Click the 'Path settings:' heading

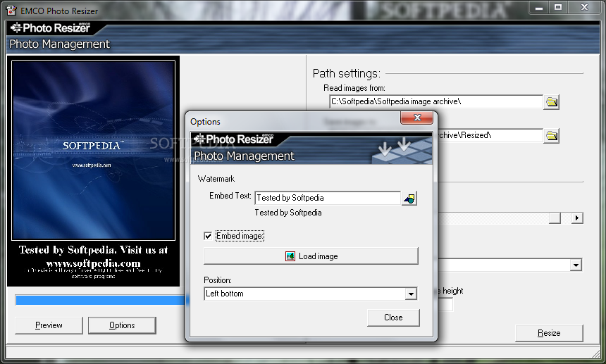(x=346, y=73)
